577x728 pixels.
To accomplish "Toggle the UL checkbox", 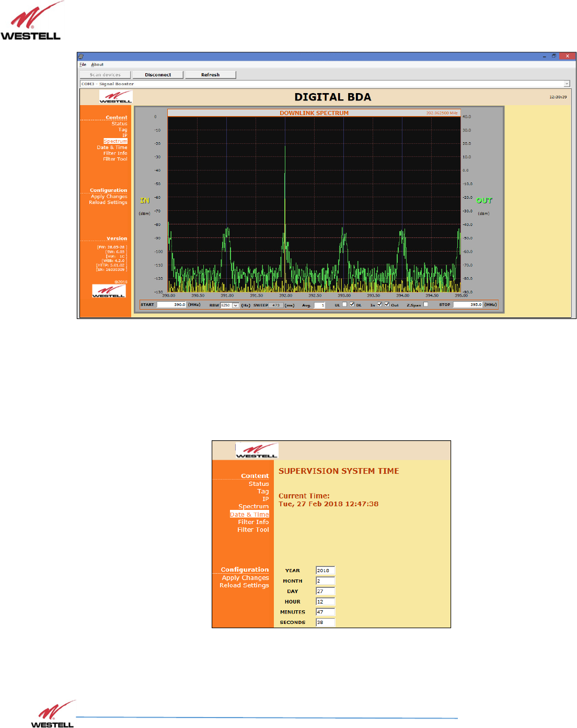I will (x=344, y=304).
